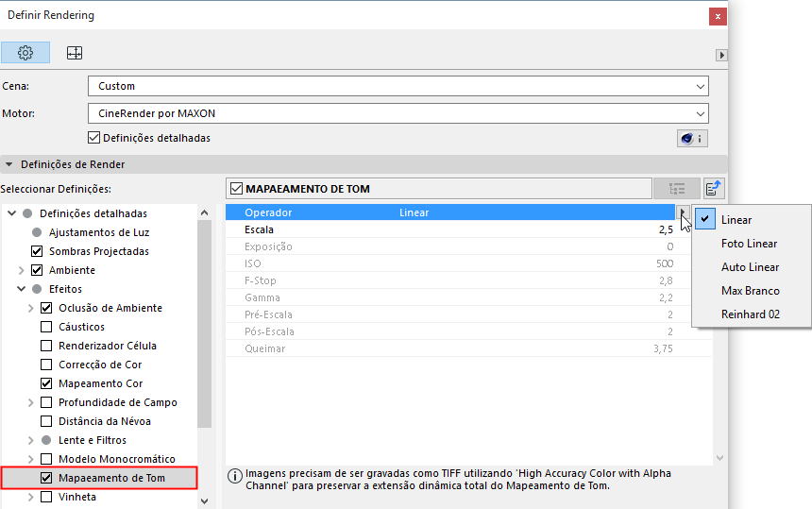Choose Reinhard 02 operator
The image size is (812, 509).
pyautogui.click(x=752, y=314)
